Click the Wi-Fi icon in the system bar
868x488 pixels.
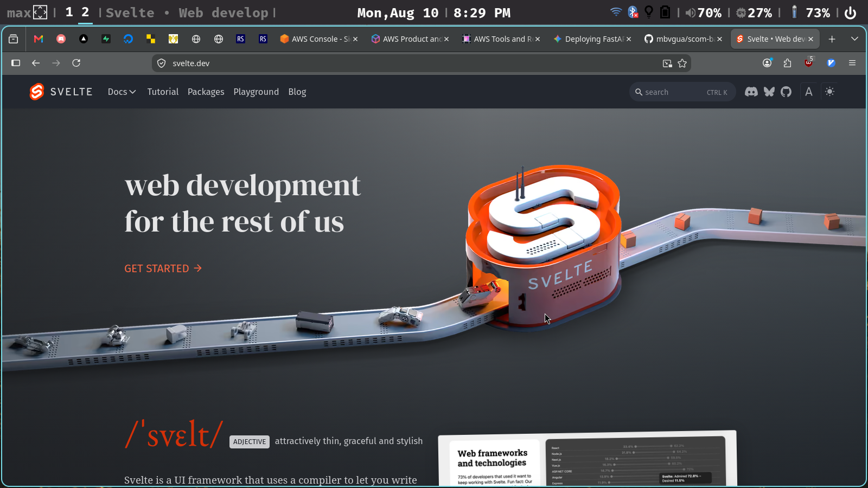tap(616, 12)
